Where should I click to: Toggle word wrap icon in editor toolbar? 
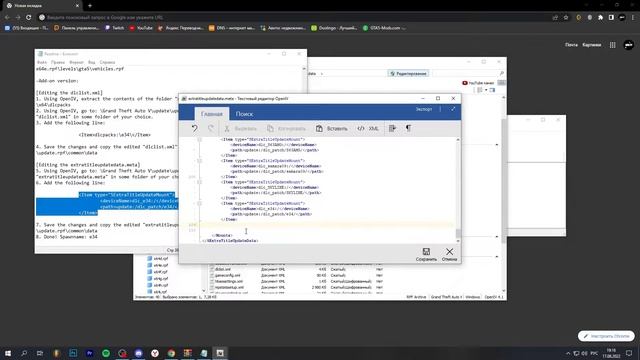[x=392, y=128]
